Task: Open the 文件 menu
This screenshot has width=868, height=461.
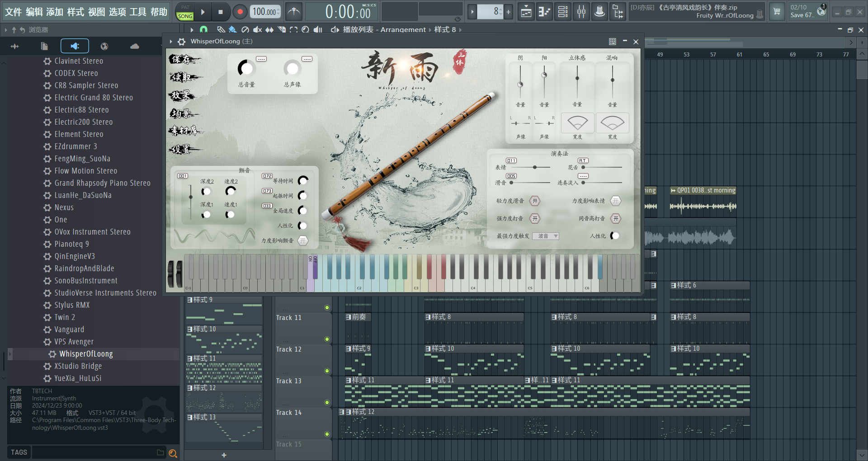Action: 13,12
